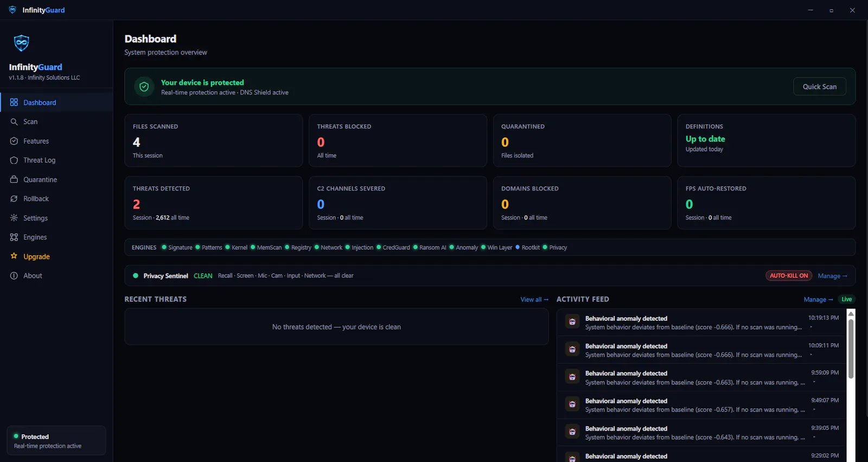Screen dimensions: 868x462
Task: Click the Anomaly engine label
Action: click(x=467, y=248)
